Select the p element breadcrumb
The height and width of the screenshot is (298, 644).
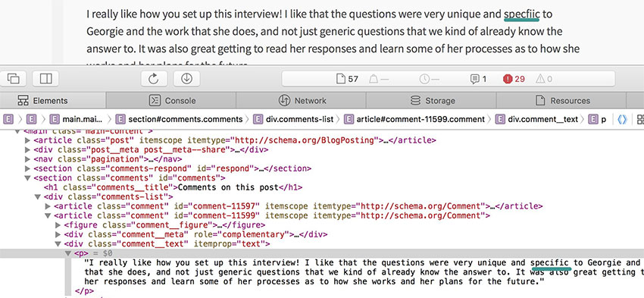tap(598, 120)
